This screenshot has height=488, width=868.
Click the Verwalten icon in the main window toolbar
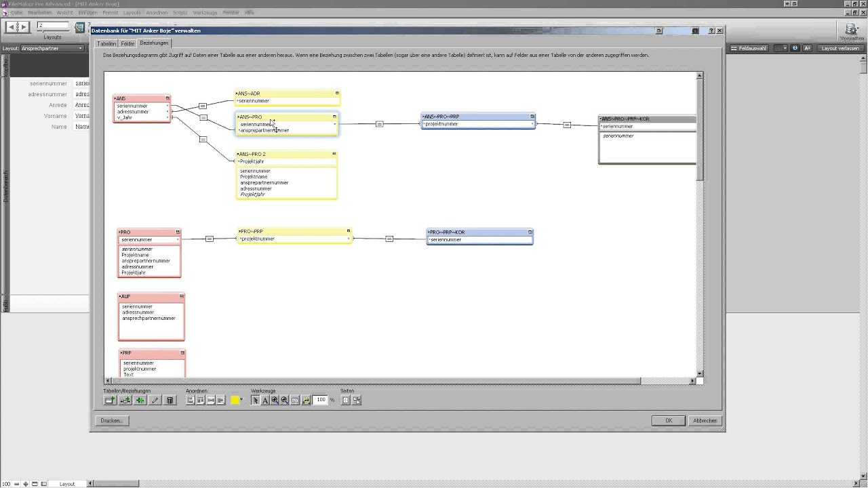tap(851, 31)
